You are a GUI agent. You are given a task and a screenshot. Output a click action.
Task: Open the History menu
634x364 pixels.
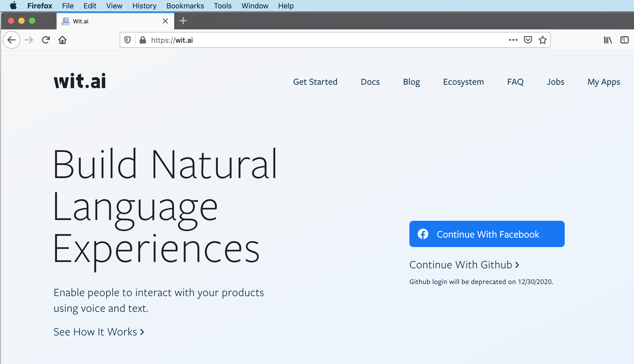(144, 6)
